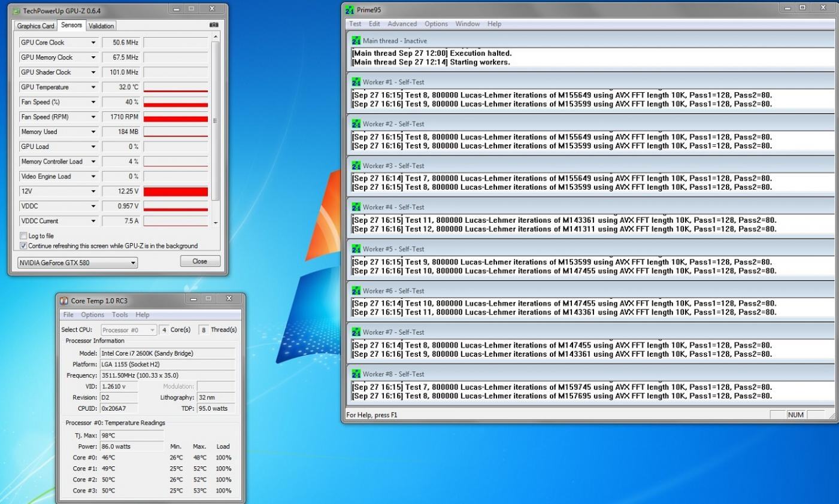Enable the Log to file checkbox
The image size is (839, 504).
coord(23,236)
